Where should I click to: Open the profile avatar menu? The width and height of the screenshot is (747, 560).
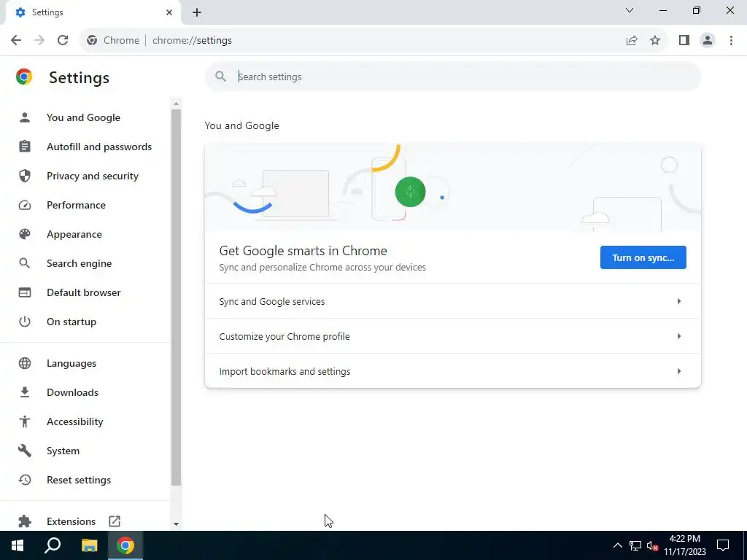click(708, 41)
